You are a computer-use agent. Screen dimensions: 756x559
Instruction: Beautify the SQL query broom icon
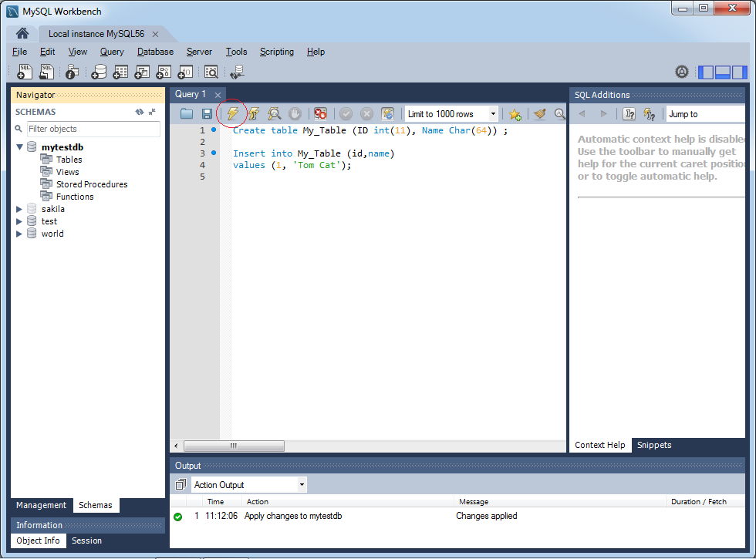pos(539,114)
